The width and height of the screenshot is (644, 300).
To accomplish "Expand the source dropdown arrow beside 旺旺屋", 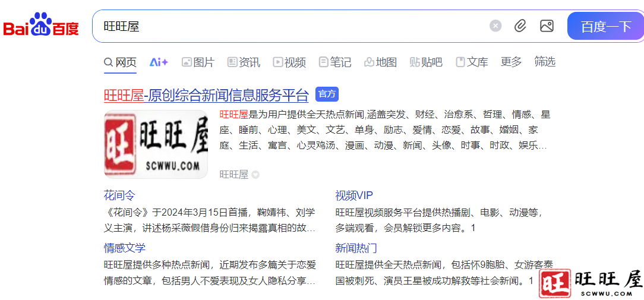I will pos(255,175).
